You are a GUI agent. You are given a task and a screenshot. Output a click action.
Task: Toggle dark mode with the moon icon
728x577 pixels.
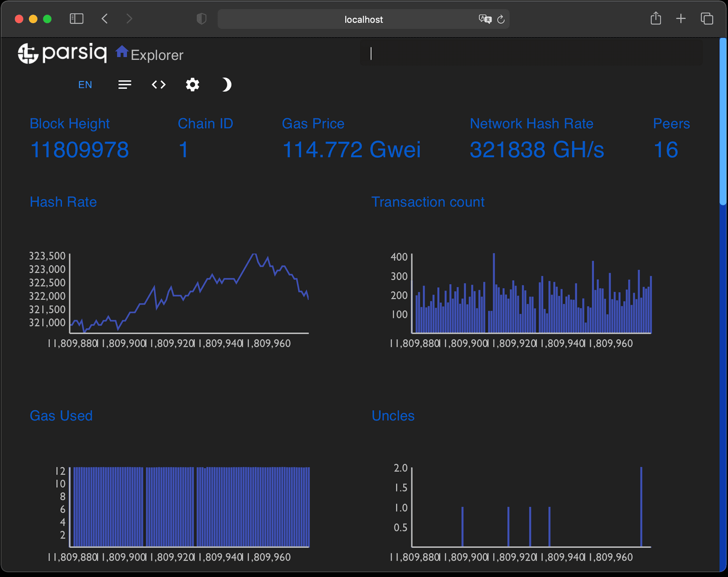[226, 84]
